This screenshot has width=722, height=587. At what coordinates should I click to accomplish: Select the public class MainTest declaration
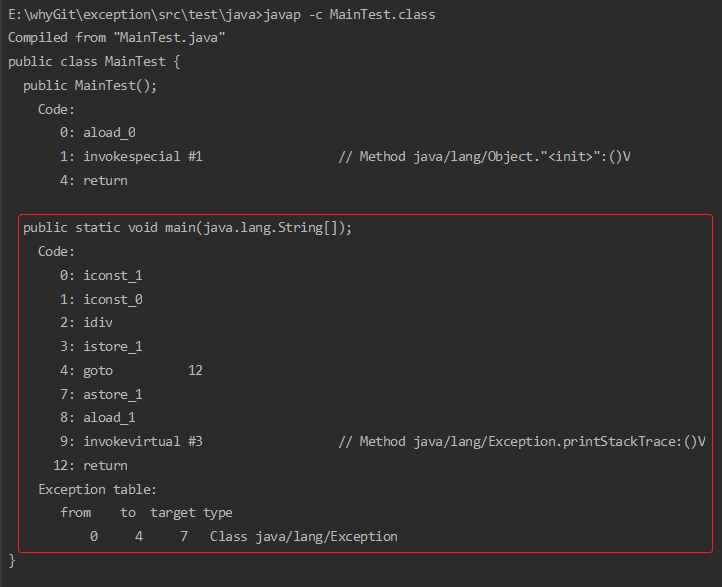click(x=94, y=62)
